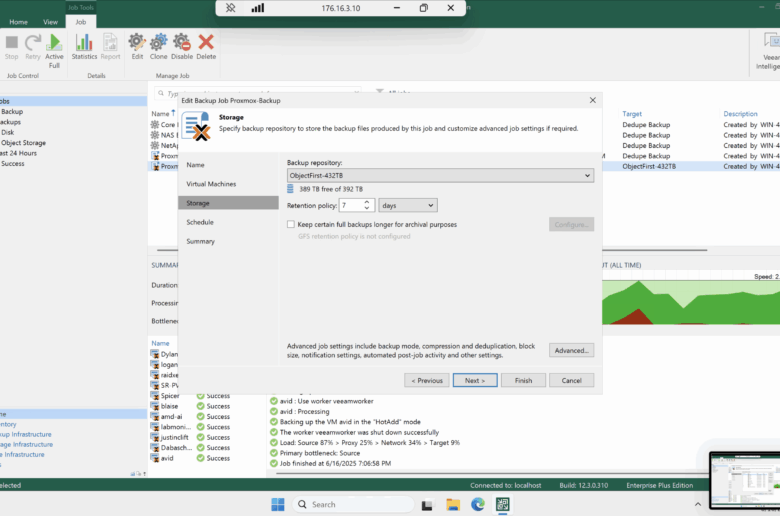This screenshot has height=516, width=780.
Task: Select the Job ribbon tab
Action: [81, 22]
